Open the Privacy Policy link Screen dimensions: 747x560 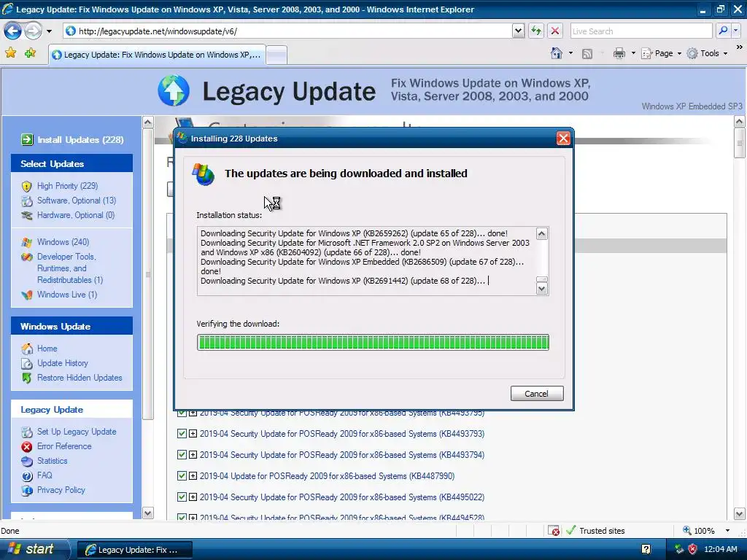pos(61,490)
